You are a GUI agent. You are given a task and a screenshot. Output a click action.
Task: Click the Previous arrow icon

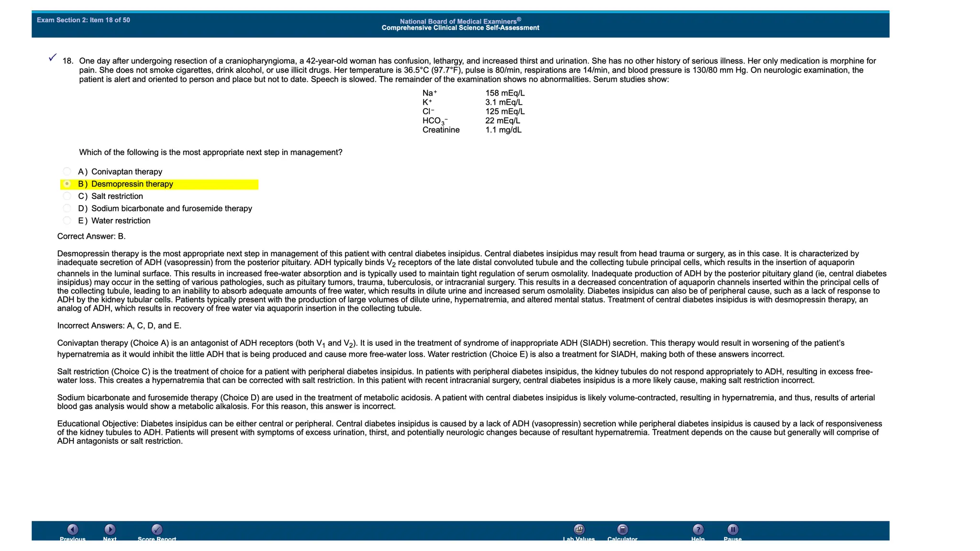[x=73, y=529]
